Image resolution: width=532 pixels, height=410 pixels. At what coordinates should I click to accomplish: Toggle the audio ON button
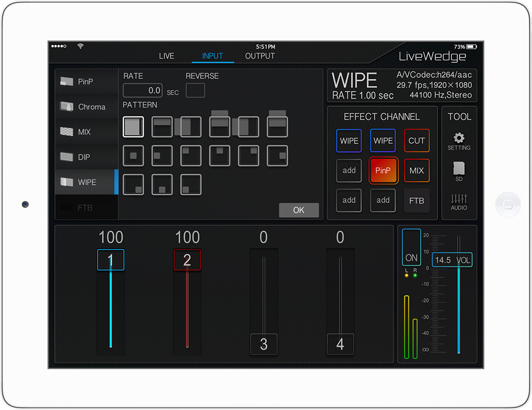tap(411, 248)
